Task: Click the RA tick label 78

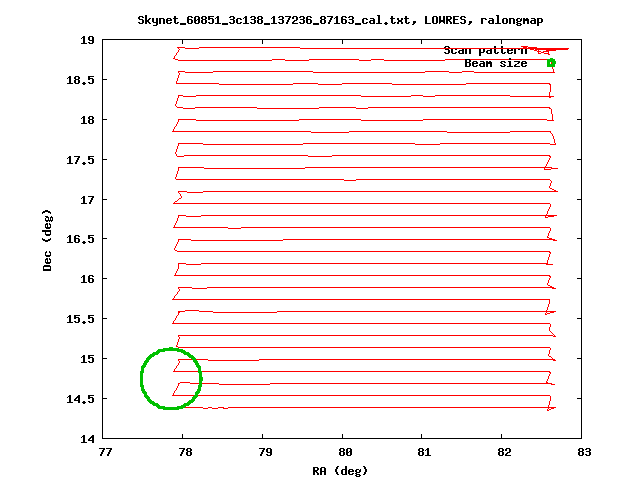Action: pyautogui.click(x=185, y=452)
